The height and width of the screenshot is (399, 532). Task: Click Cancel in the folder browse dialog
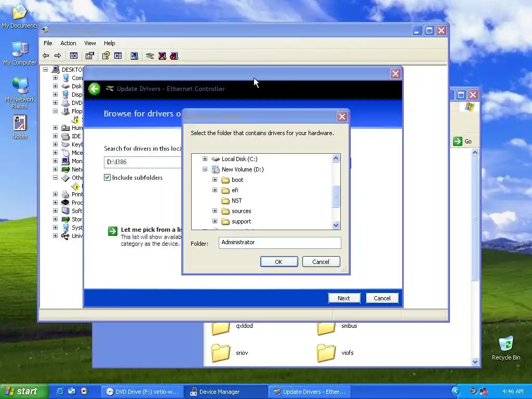click(321, 262)
